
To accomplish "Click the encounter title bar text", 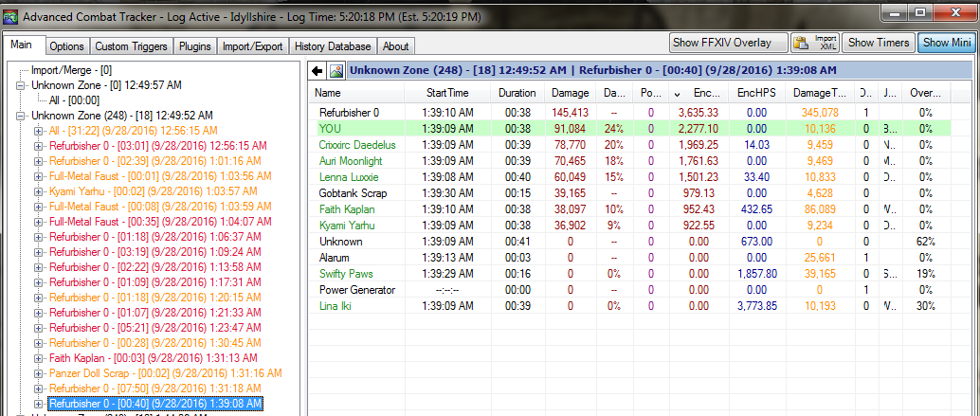I will click(x=592, y=70).
